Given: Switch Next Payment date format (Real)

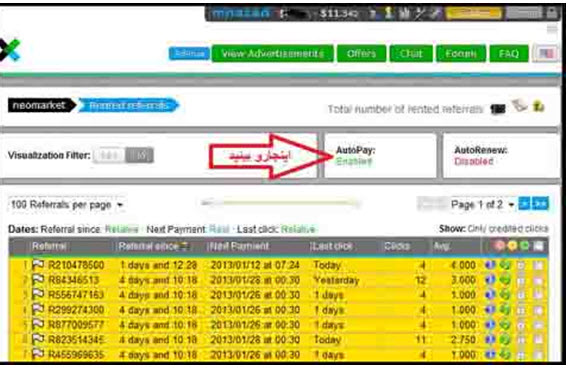Looking at the screenshot, I should point(219,229).
